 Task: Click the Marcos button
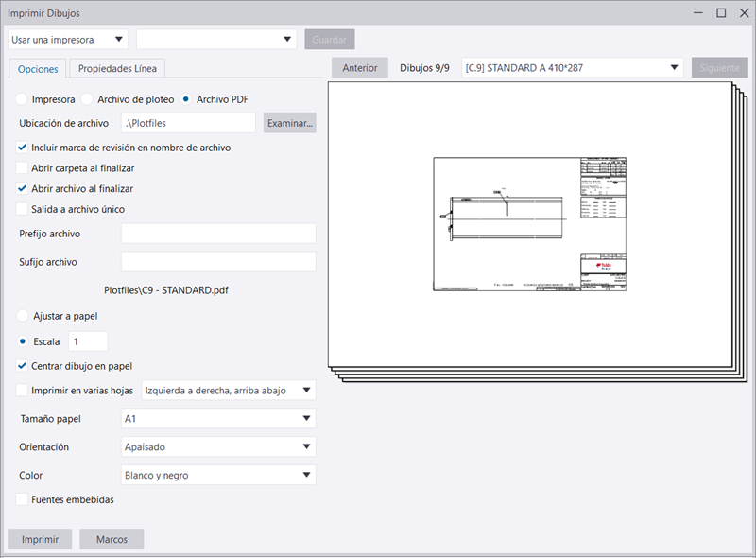coord(112,539)
